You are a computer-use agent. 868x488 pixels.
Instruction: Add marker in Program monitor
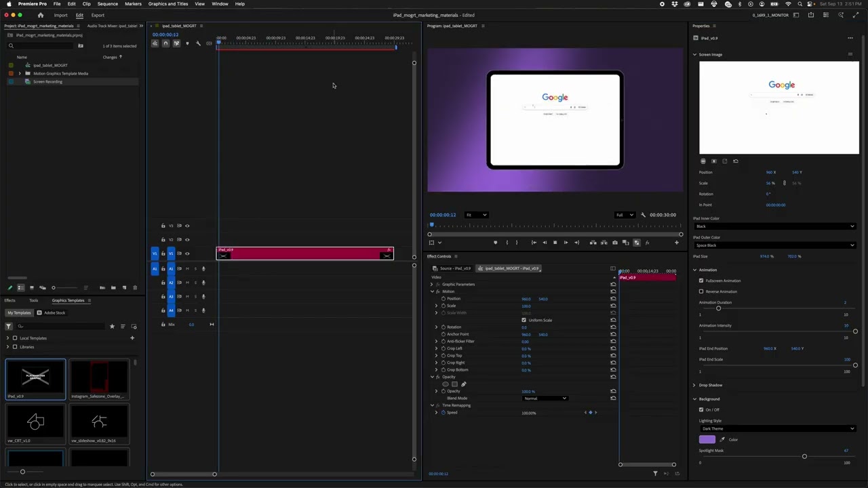click(495, 243)
